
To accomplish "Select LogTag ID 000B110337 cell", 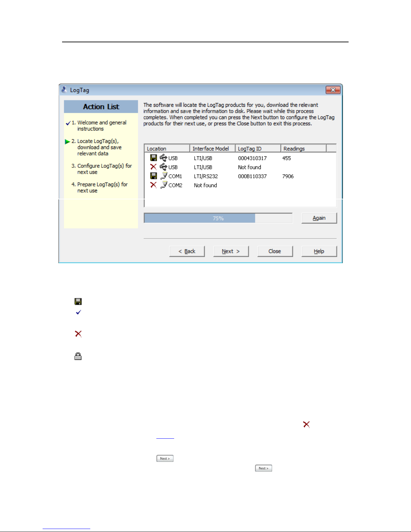I will coord(252,176).
